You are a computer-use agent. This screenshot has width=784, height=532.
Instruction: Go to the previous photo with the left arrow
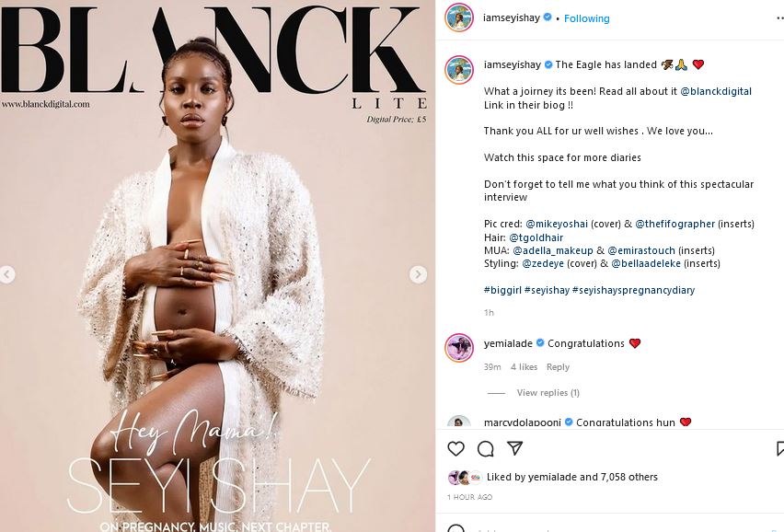[x=7, y=274]
